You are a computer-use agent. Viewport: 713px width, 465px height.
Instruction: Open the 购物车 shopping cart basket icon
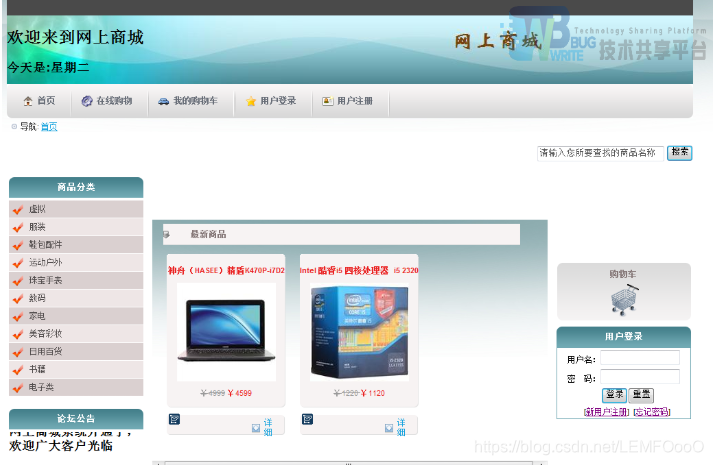click(624, 300)
